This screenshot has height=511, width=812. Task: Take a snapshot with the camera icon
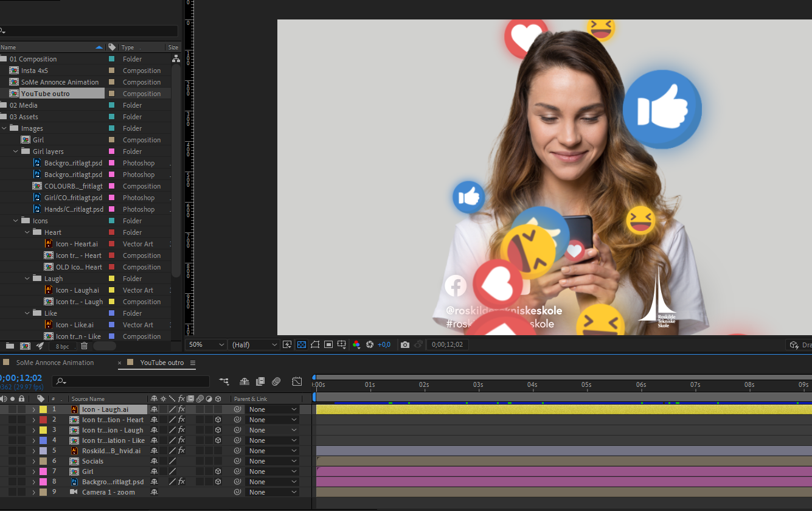click(404, 344)
